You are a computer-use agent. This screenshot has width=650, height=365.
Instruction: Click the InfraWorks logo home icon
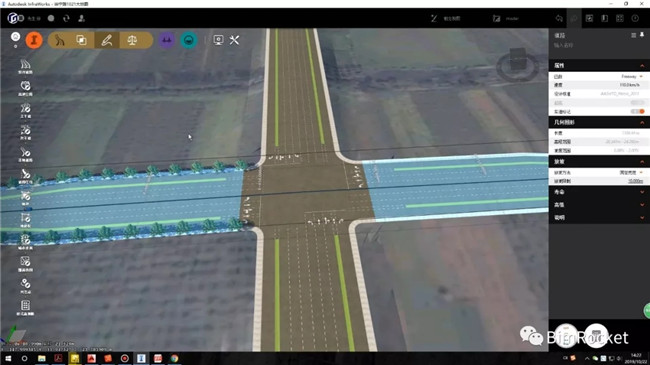(13, 18)
